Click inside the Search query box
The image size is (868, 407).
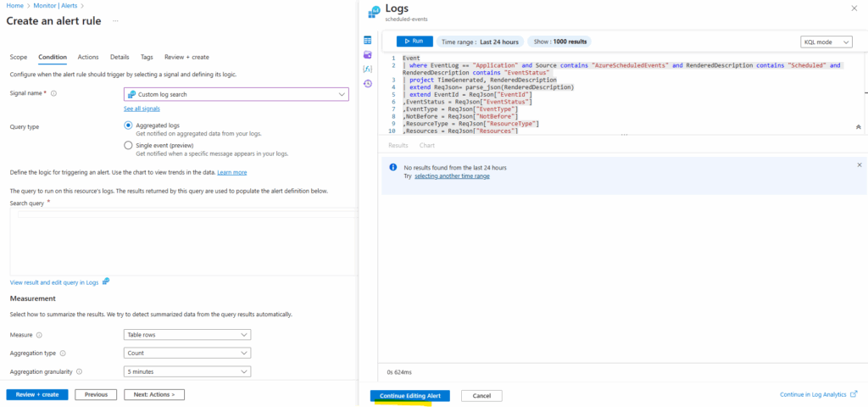[184, 242]
